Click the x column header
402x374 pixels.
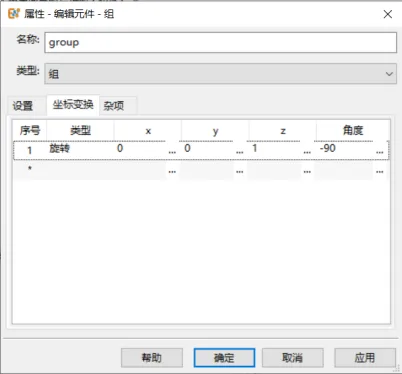tap(148, 131)
